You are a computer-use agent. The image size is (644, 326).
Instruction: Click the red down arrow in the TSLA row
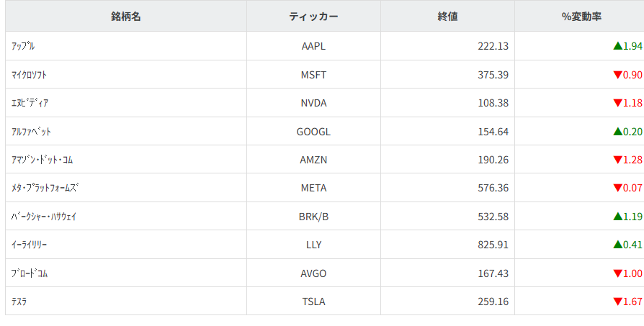(617, 302)
